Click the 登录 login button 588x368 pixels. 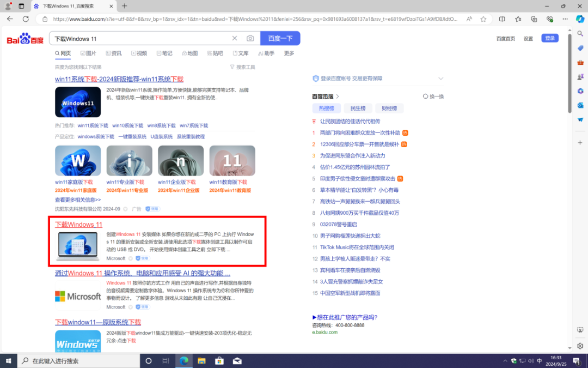(550, 38)
